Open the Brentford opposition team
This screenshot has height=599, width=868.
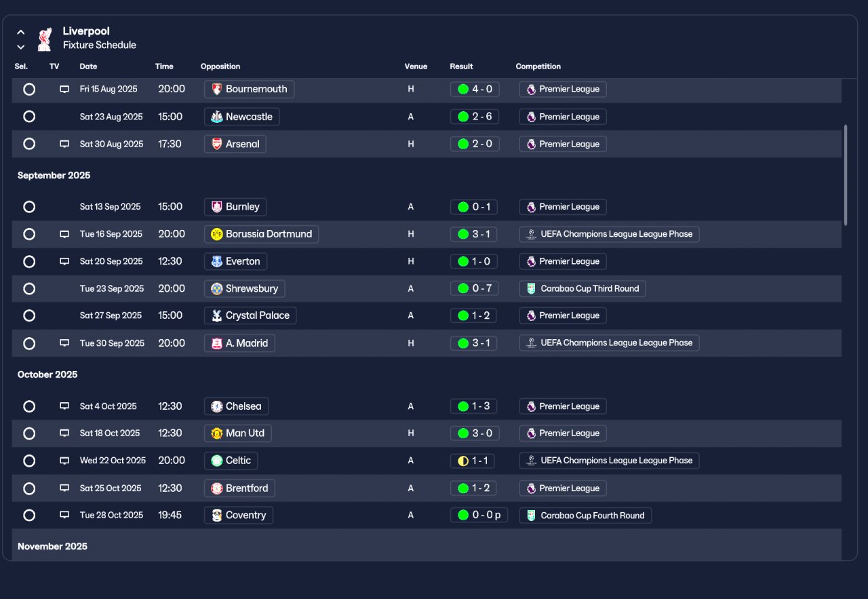coord(239,488)
